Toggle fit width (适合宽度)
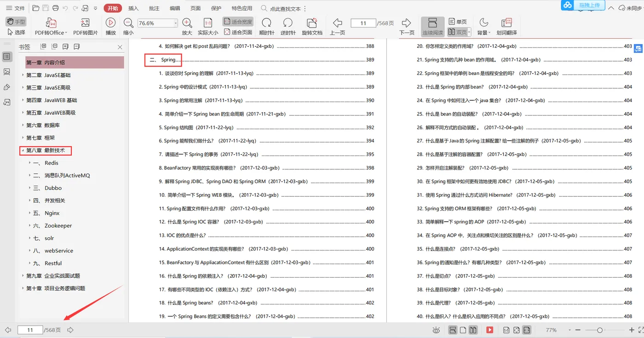Screen dimensions: 644x338 (238, 22)
